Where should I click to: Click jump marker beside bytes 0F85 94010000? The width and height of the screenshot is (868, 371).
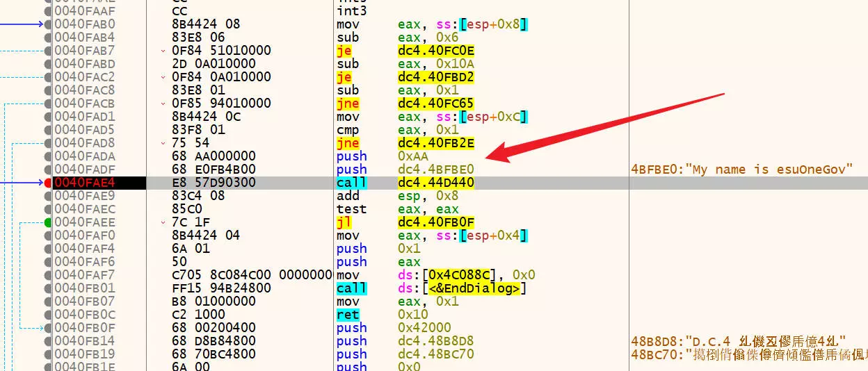point(163,104)
